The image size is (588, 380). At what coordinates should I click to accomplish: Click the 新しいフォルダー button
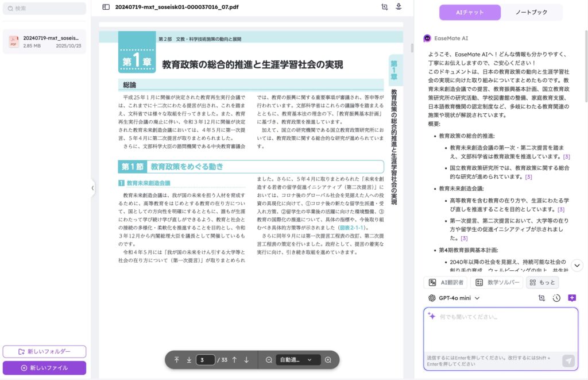click(x=44, y=351)
